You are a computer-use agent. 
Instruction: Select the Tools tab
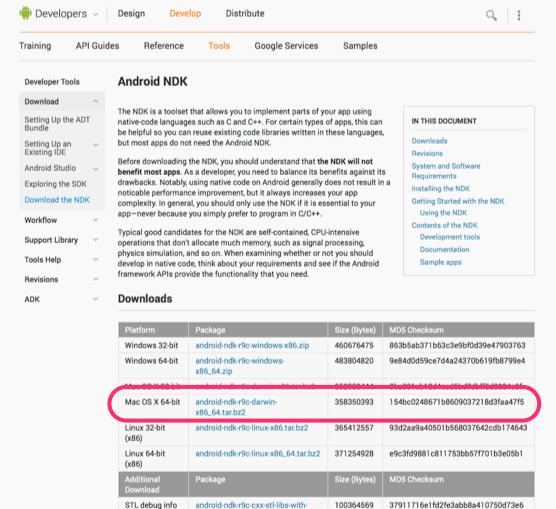(x=219, y=46)
